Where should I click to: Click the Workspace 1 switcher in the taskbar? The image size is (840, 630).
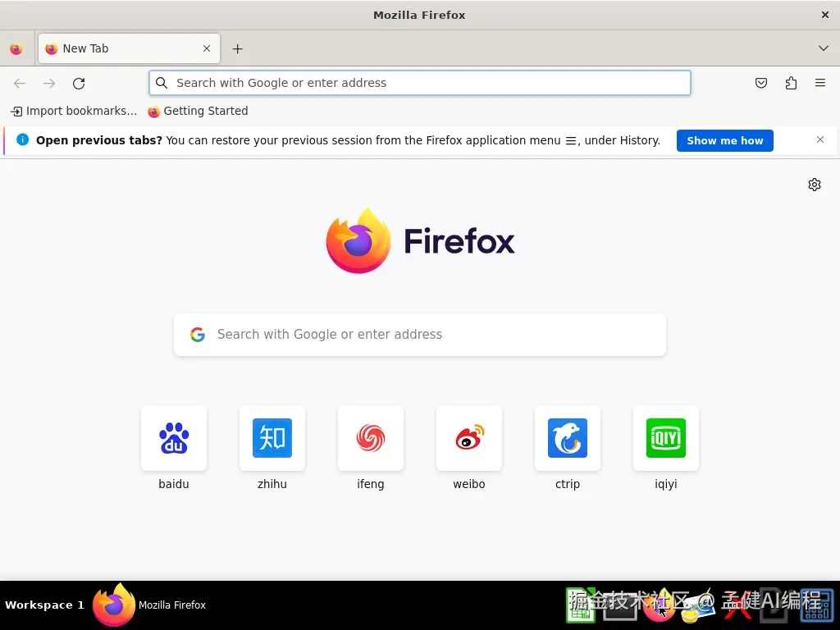pos(44,605)
